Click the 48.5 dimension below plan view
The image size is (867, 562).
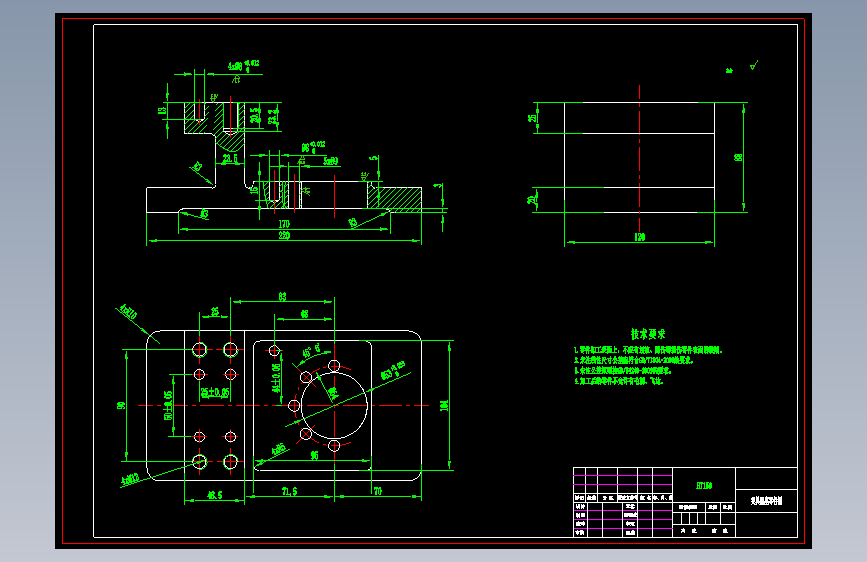(215, 495)
